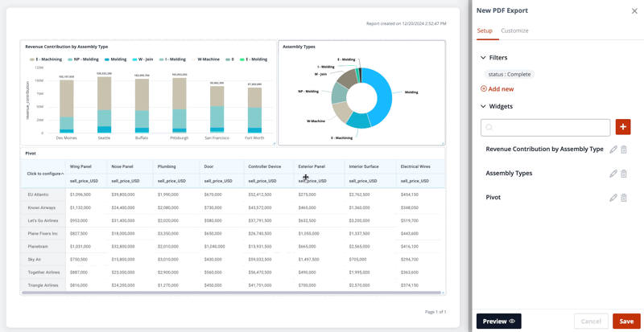Edit the Revenue Contribution by Assembly Type widget
This screenshot has width=644, height=332.
point(613,150)
